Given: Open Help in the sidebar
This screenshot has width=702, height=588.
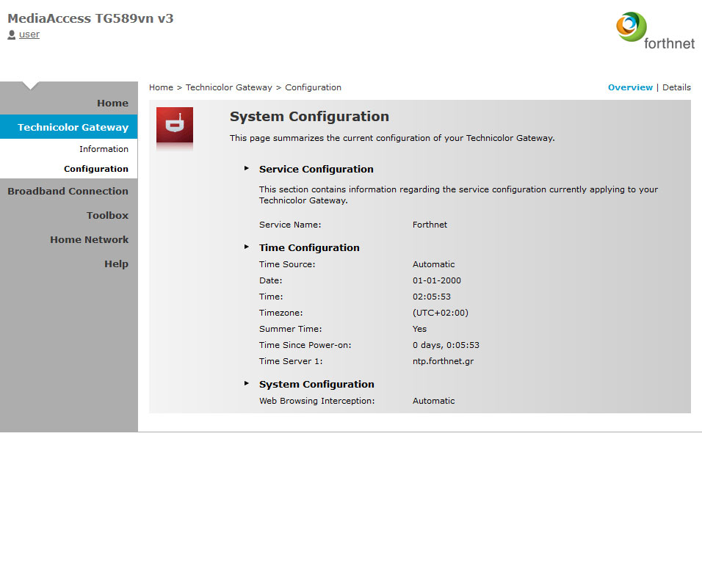Looking at the screenshot, I should (117, 264).
